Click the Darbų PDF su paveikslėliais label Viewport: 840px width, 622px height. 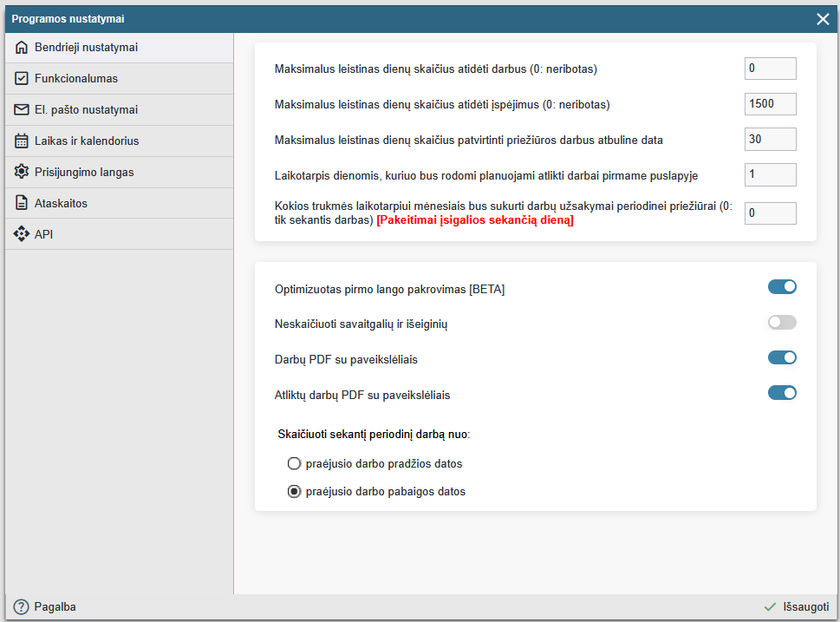click(x=346, y=360)
